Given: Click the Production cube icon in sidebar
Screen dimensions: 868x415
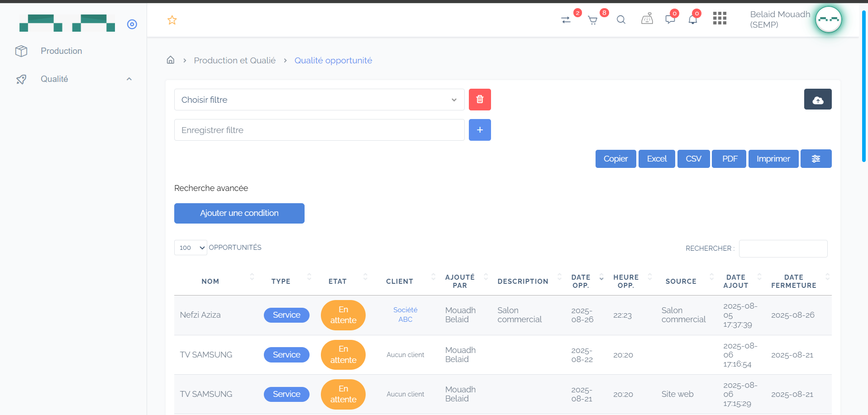Looking at the screenshot, I should tap(21, 51).
